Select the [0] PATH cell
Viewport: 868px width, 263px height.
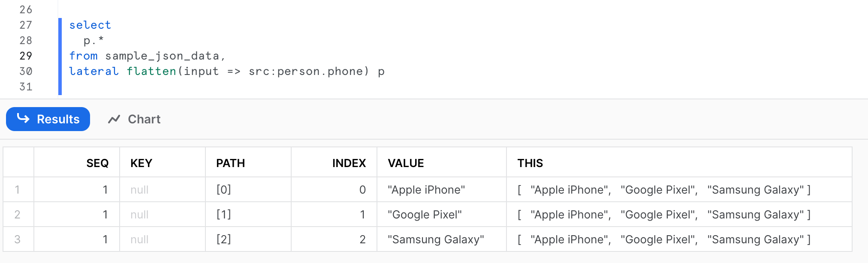click(224, 190)
